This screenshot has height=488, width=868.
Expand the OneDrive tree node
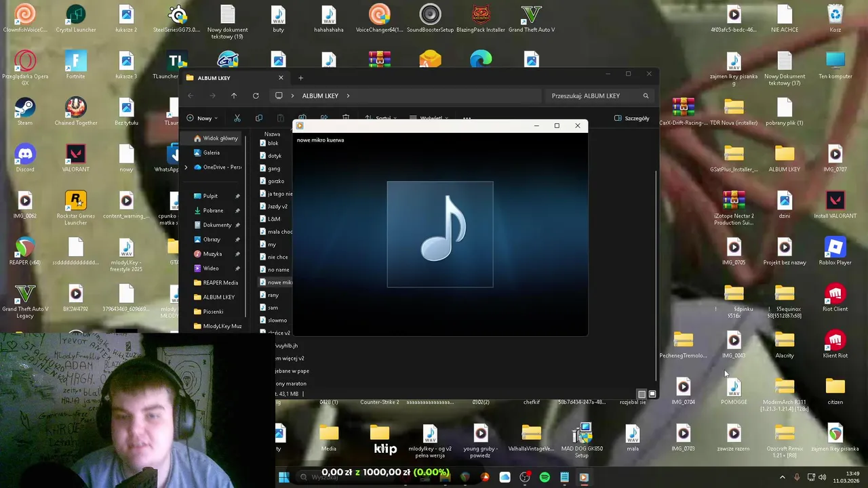point(186,167)
